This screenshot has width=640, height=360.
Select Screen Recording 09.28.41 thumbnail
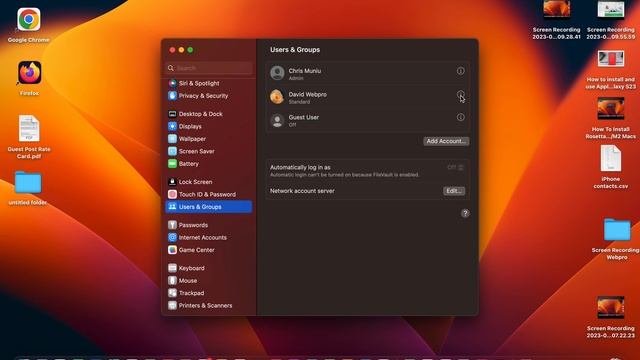tap(557, 9)
